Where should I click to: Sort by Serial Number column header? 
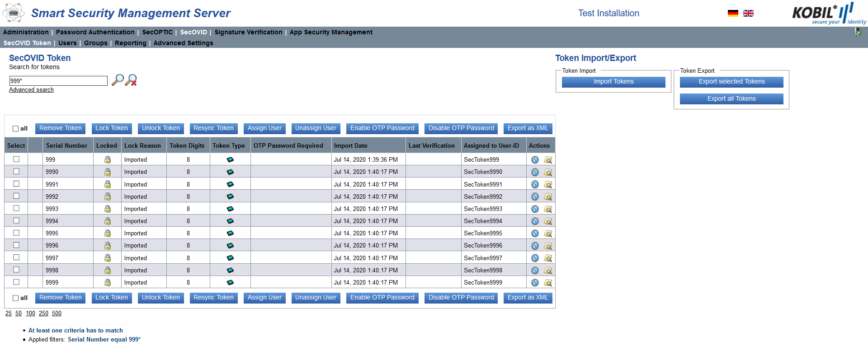tap(66, 145)
